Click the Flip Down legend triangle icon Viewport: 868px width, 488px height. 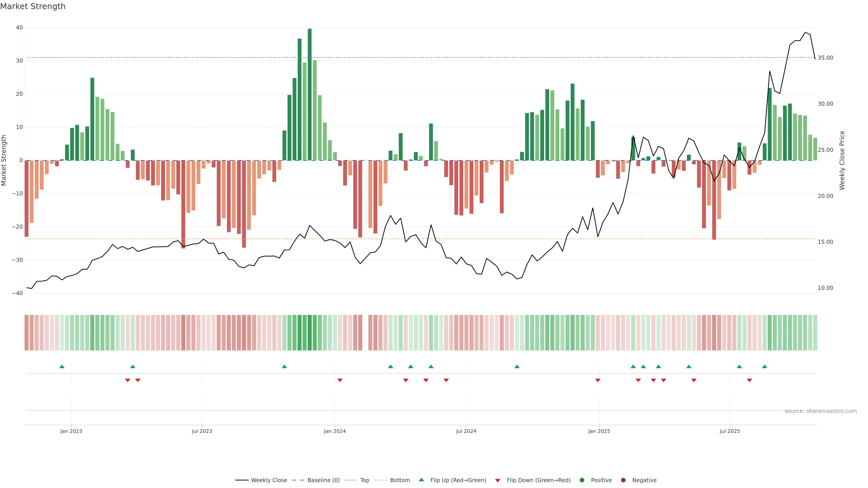pyautogui.click(x=498, y=481)
